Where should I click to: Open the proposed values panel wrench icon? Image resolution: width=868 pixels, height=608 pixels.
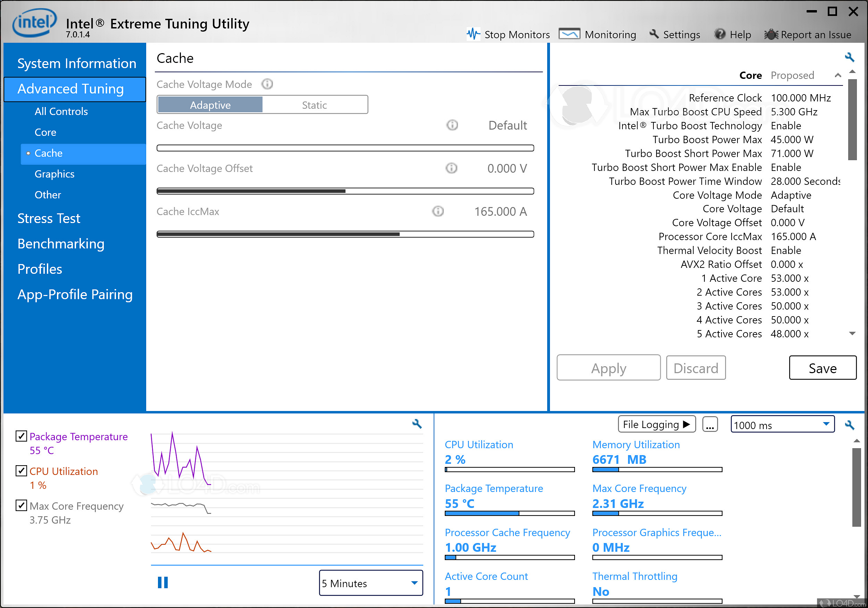coord(850,58)
